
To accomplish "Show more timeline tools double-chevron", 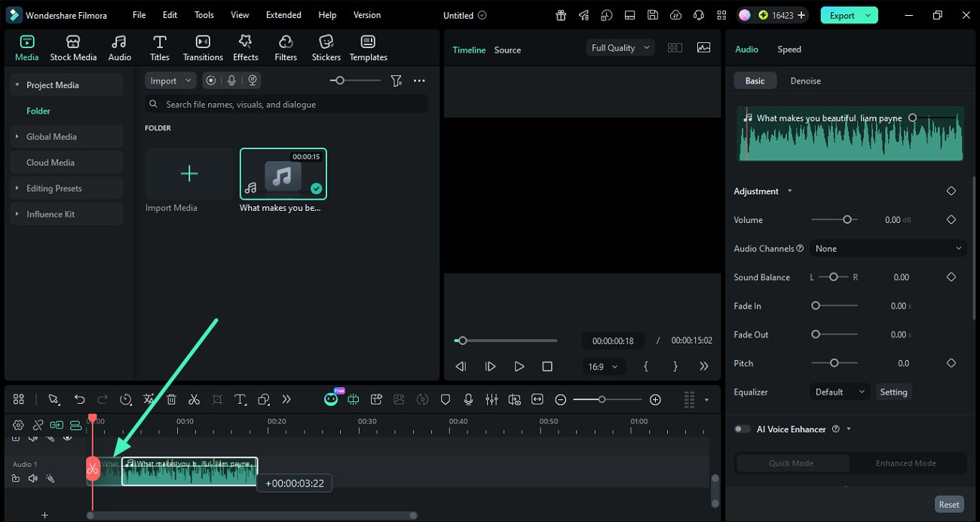I will click(x=286, y=399).
